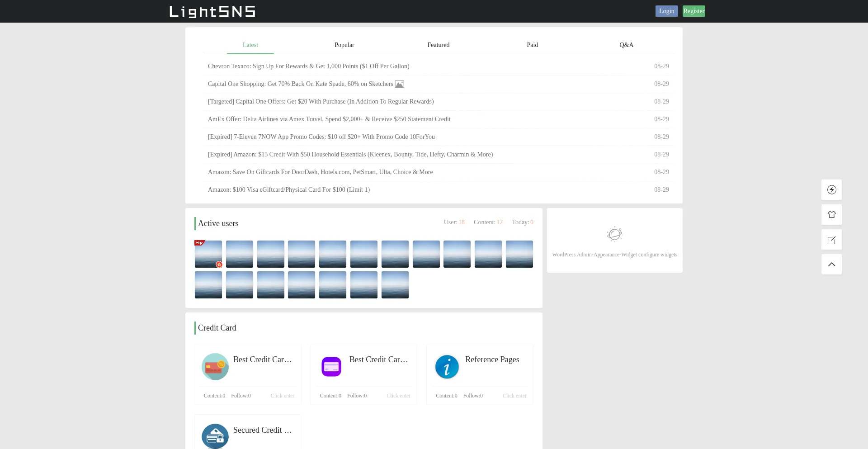868x449 pixels.
Task: Open the Targeted Capital One Offers post
Action: (321, 102)
